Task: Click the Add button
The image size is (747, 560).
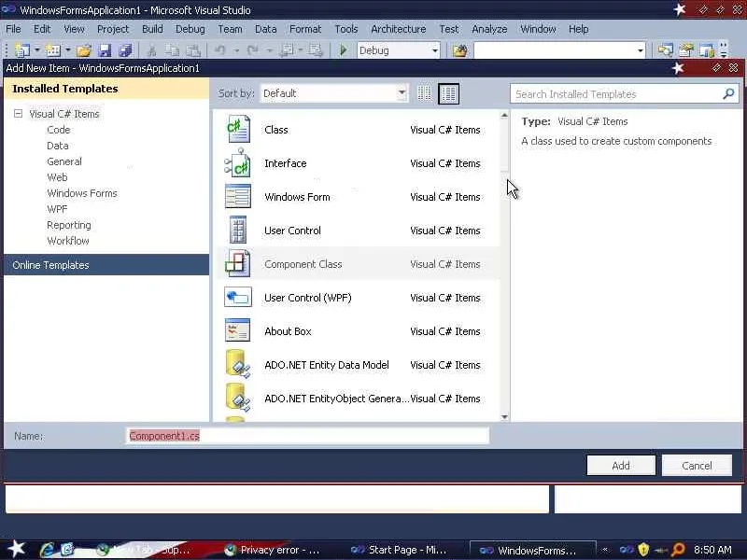Action: [x=621, y=465]
